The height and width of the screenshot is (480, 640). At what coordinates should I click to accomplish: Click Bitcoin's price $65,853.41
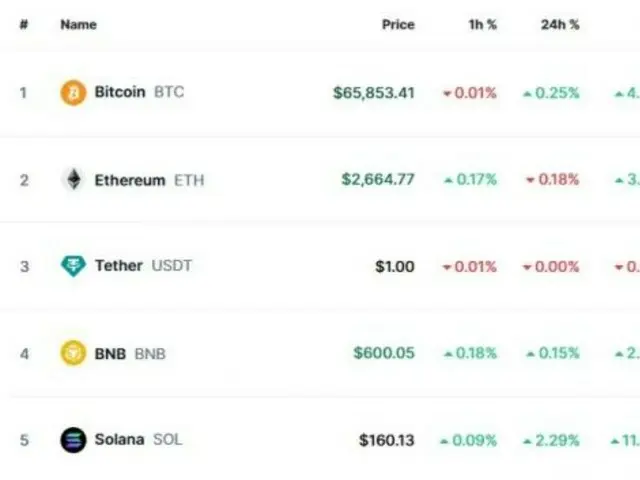[x=373, y=93]
